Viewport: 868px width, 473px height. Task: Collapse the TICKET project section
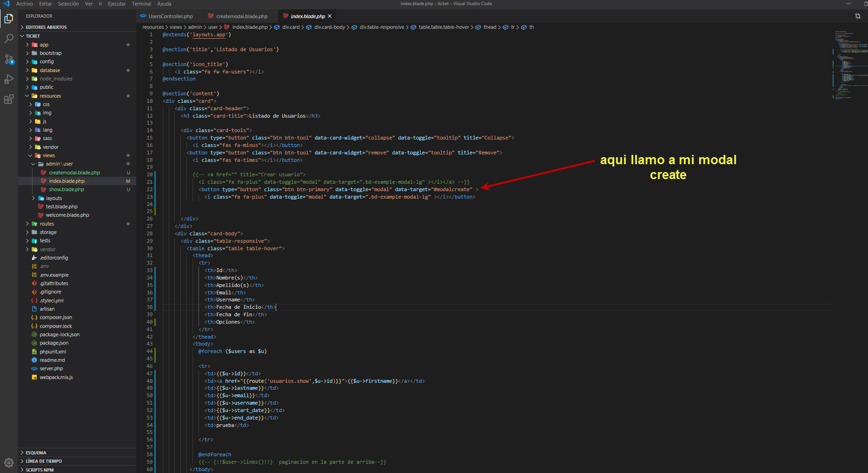click(x=77, y=36)
